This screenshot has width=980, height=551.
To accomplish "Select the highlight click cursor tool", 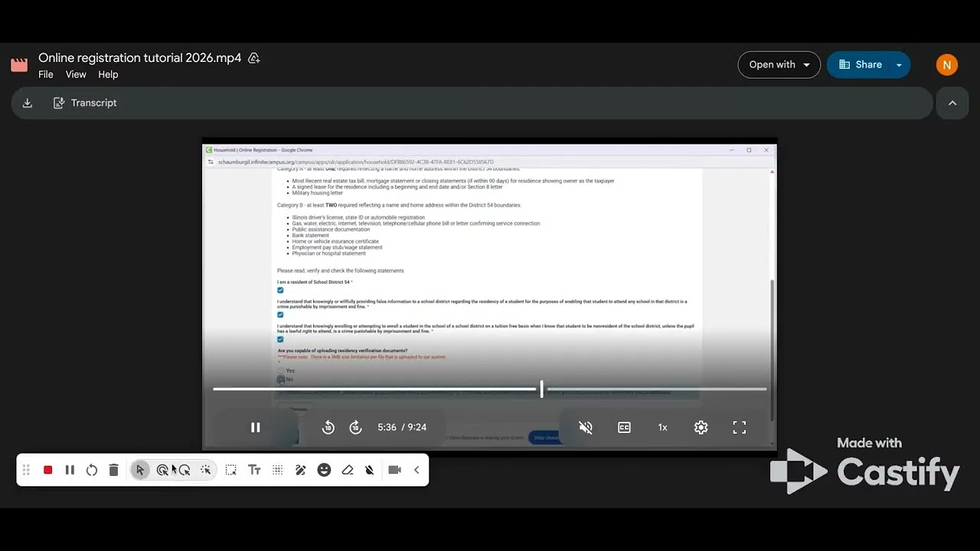I will (162, 470).
